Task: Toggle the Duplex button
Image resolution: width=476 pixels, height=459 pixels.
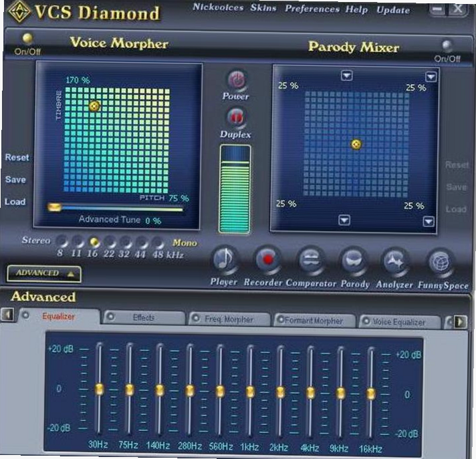Action: [235, 118]
